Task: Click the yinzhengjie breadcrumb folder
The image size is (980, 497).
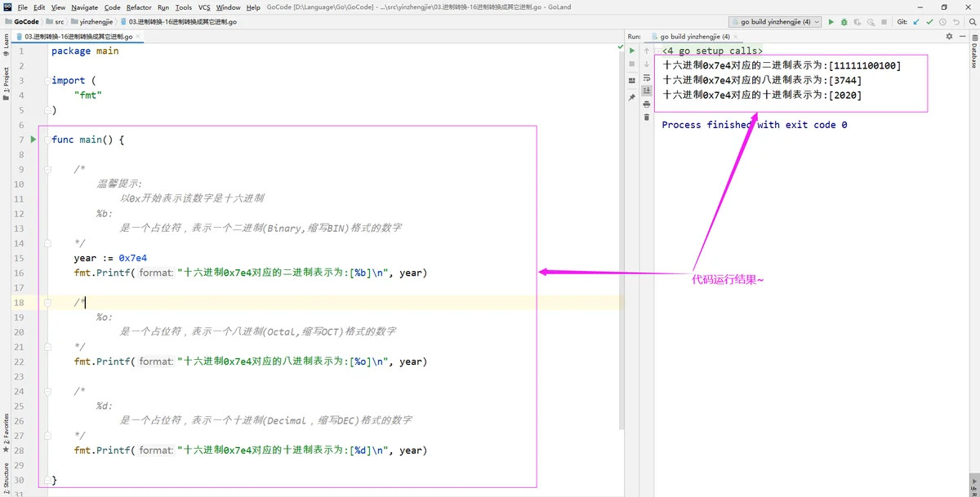Action: pos(92,22)
